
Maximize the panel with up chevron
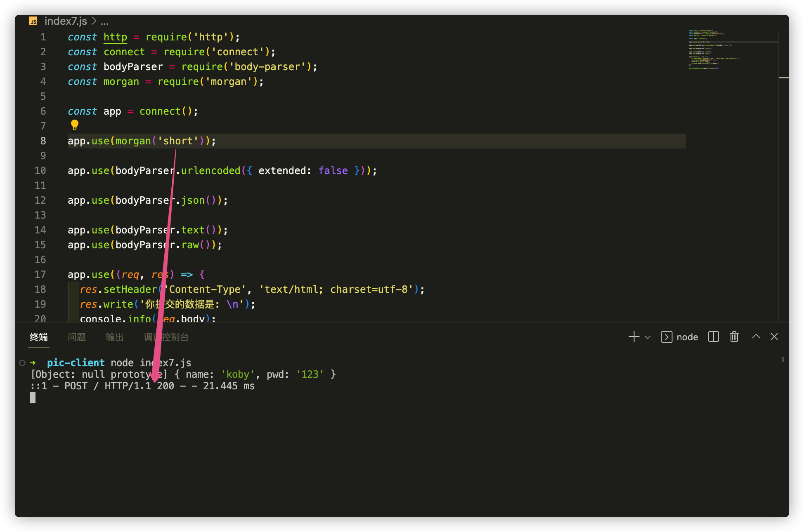click(756, 337)
